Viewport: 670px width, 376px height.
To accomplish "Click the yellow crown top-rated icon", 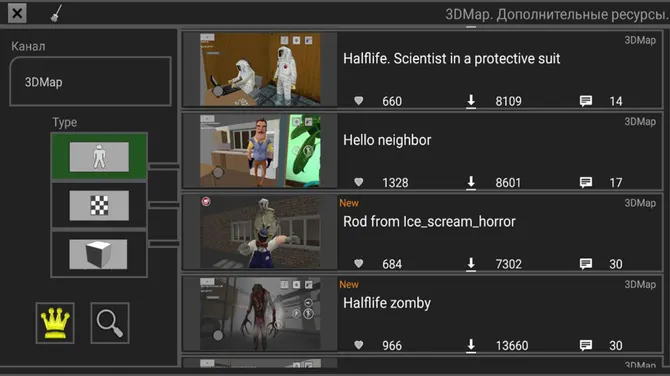I will pos(55,323).
